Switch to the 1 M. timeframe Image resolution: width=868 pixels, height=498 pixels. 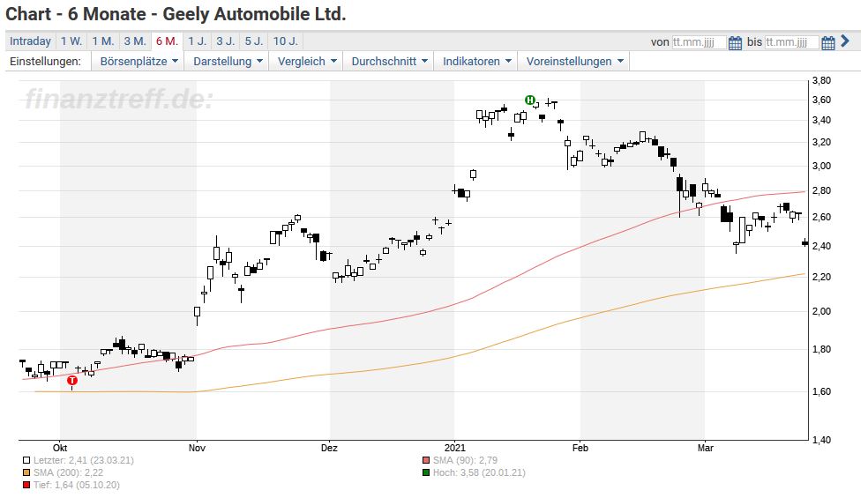pos(103,41)
